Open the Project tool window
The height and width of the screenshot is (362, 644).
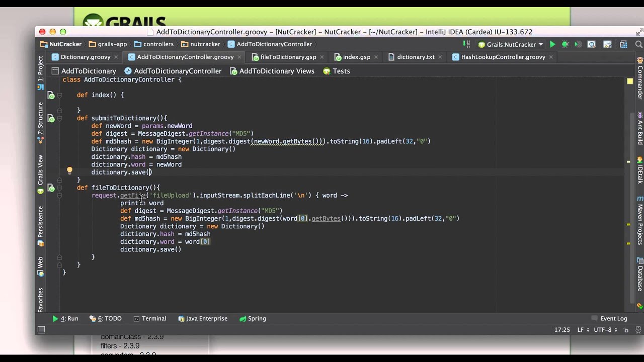point(41,73)
